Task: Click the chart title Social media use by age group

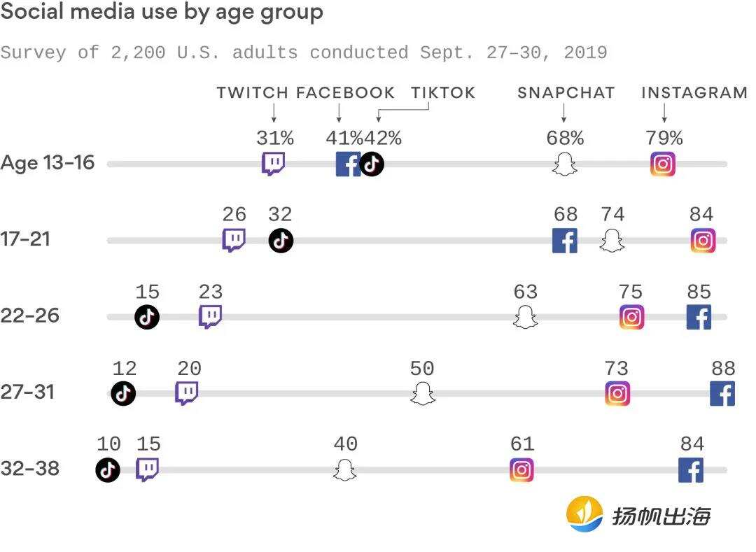Action: [162, 12]
